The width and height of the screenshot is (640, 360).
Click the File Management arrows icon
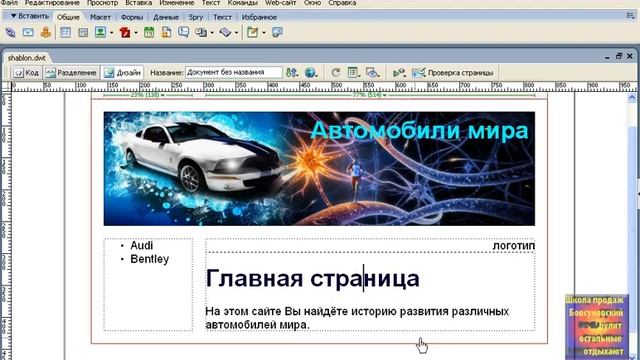click(x=291, y=73)
